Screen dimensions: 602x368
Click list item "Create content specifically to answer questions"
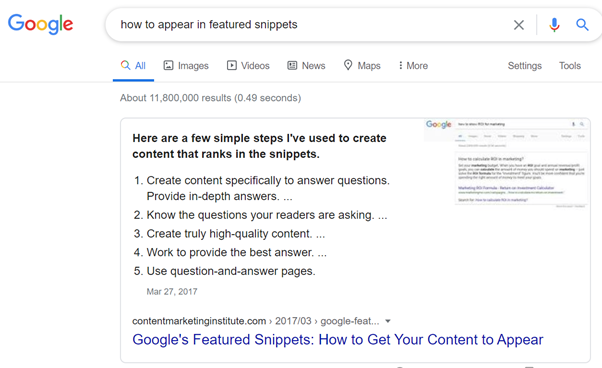[x=268, y=188]
